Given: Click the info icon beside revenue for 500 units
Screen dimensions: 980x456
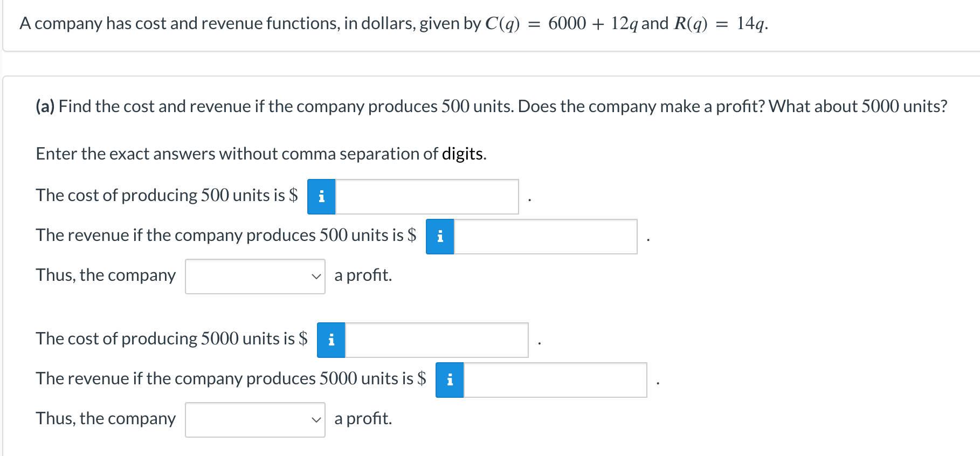Looking at the screenshot, I should [440, 237].
